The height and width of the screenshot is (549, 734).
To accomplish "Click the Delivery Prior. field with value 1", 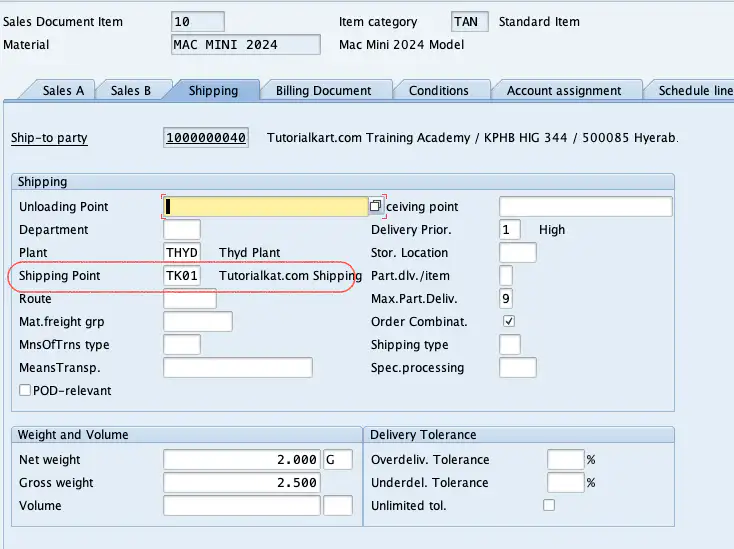I will 509,229.
